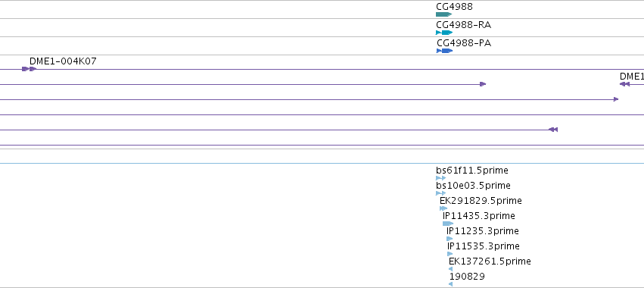Click the DME1-004K07 double arrow marker
This screenshot has height=288, width=644.
[x=30, y=69]
